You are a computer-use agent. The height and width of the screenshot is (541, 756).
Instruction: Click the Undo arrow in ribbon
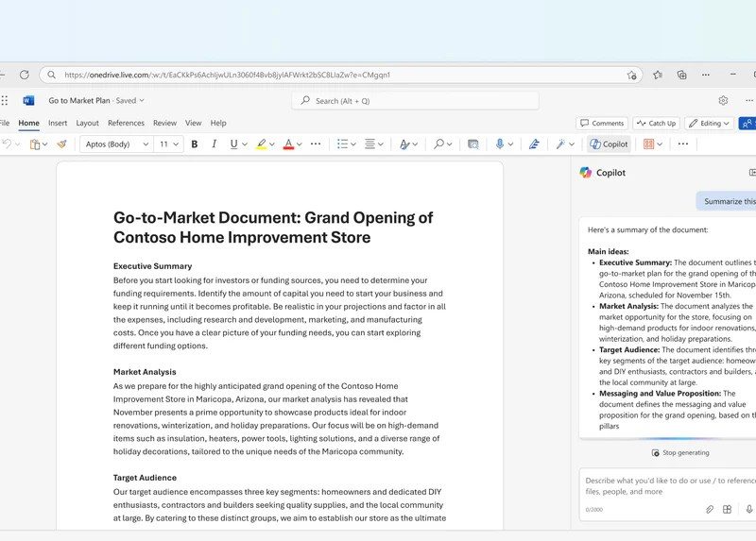(x=7, y=144)
